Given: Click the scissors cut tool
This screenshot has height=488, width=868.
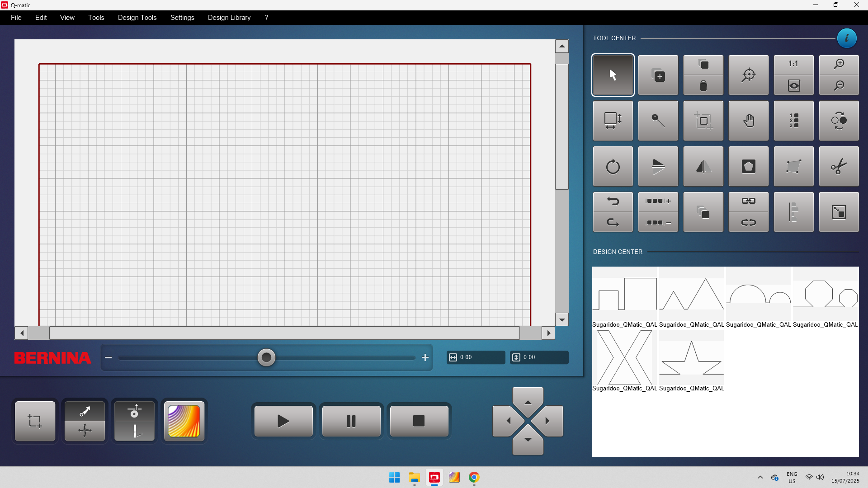Looking at the screenshot, I should (x=839, y=166).
